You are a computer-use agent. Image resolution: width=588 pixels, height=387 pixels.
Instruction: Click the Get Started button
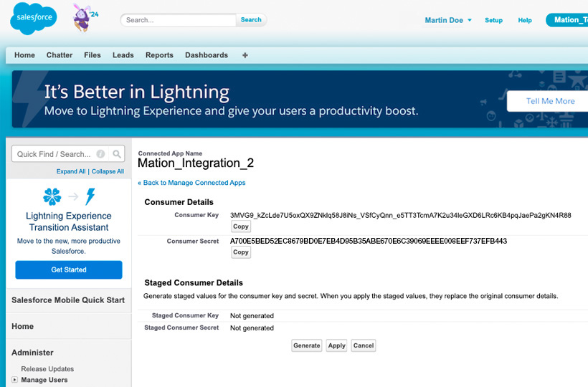69,269
